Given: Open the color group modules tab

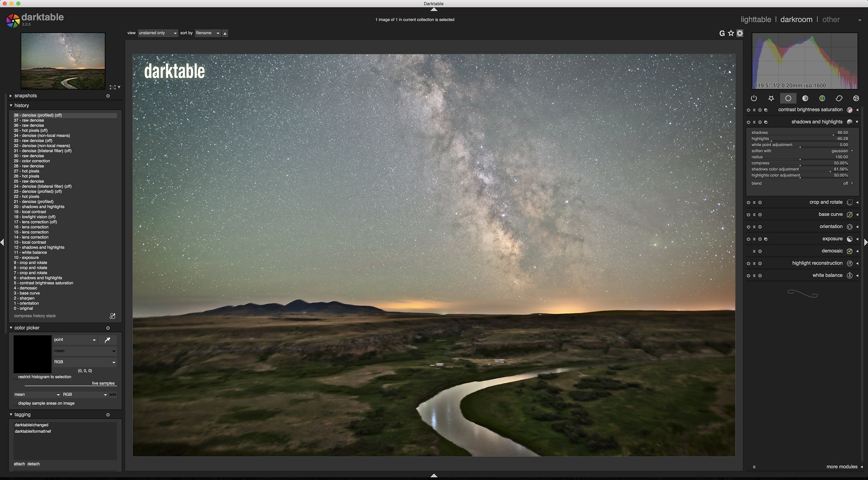Looking at the screenshot, I should pos(822,98).
